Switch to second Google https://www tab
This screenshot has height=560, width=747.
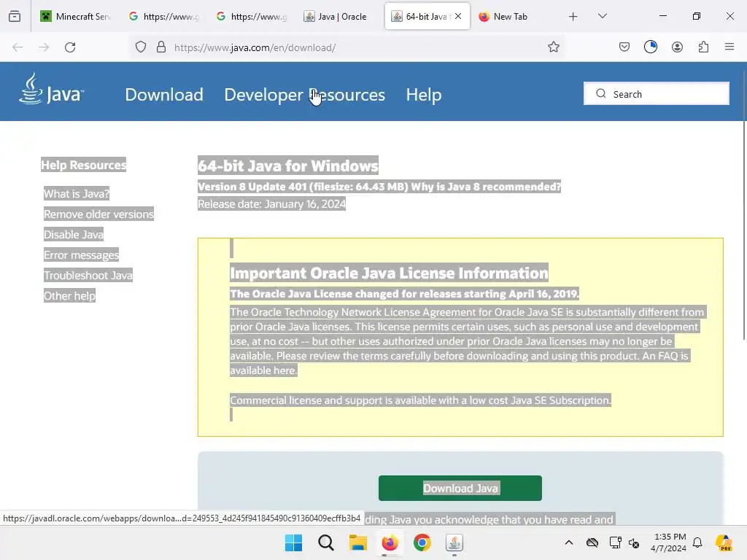[x=252, y=17]
